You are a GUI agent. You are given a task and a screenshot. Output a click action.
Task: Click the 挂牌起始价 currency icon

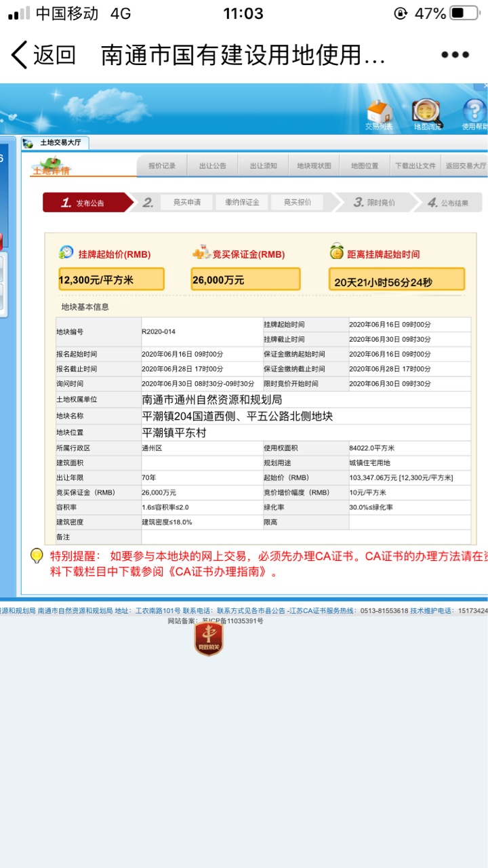[66, 253]
